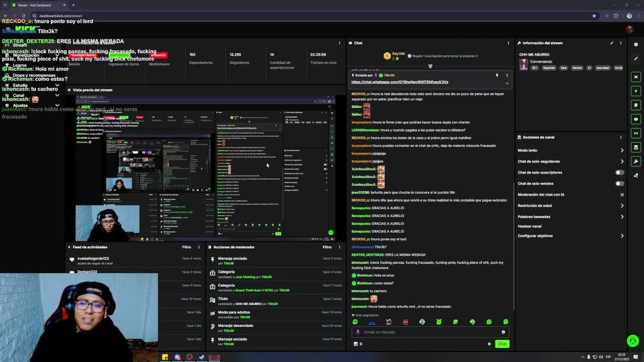This screenshot has width=644, height=362.
Task: Type in Enviar un mensaje field
Action: (x=430, y=332)
